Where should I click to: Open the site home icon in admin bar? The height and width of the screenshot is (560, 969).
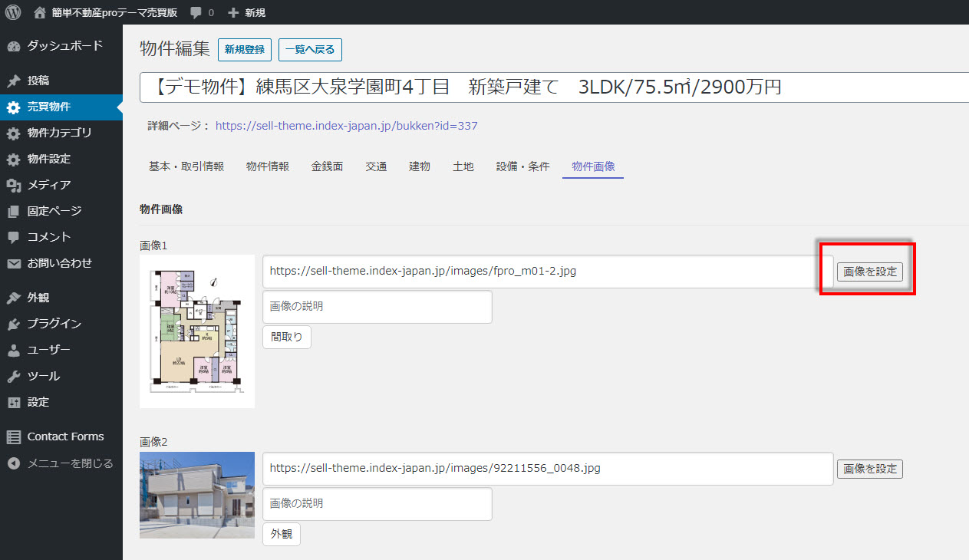40,12
